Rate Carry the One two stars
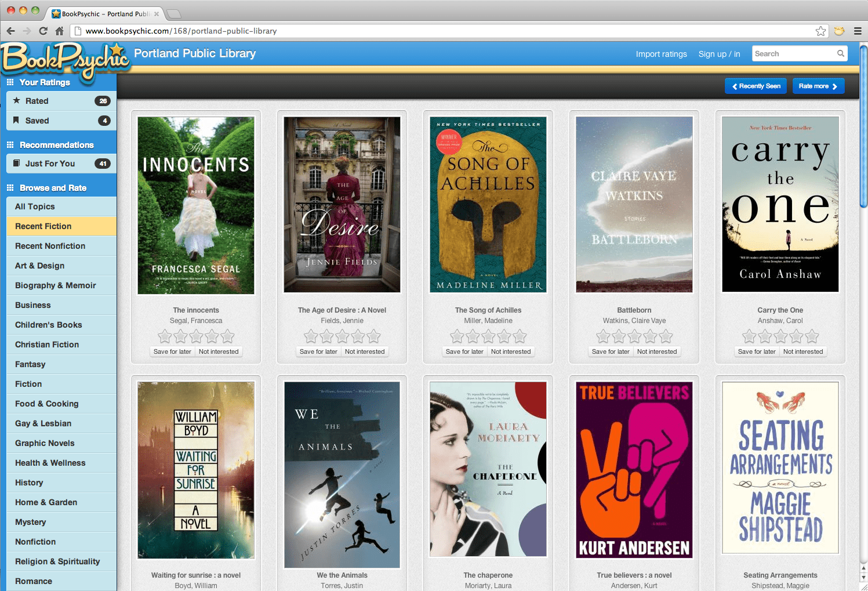Viewport: 868px width, 591px height. 765,336
